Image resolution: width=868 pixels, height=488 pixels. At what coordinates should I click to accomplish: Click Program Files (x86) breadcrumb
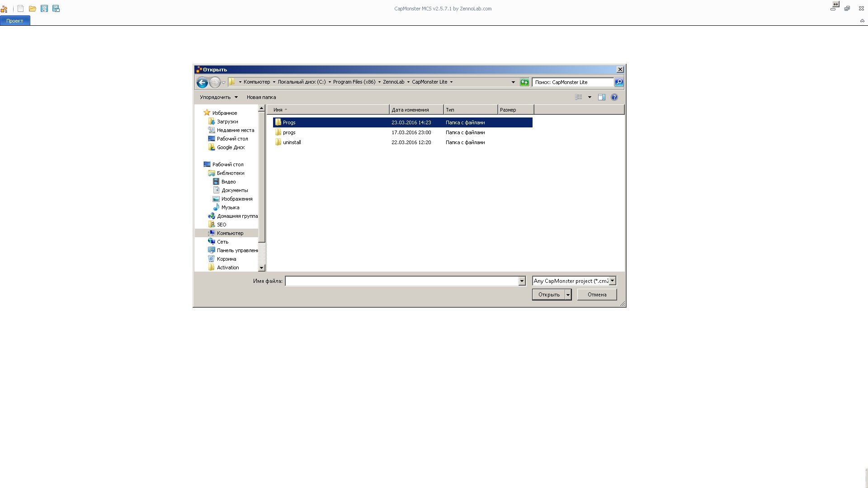tap(354, 82)
